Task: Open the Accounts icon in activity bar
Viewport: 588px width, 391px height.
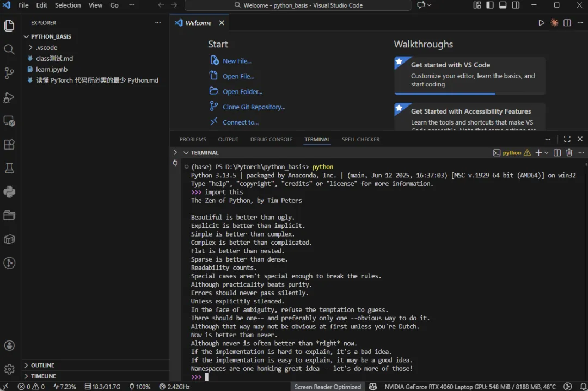Action: [9, 345]
